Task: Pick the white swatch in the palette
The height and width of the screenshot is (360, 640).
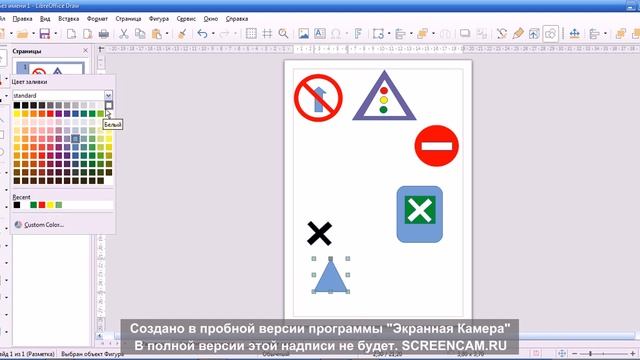Action: [109, 105]
